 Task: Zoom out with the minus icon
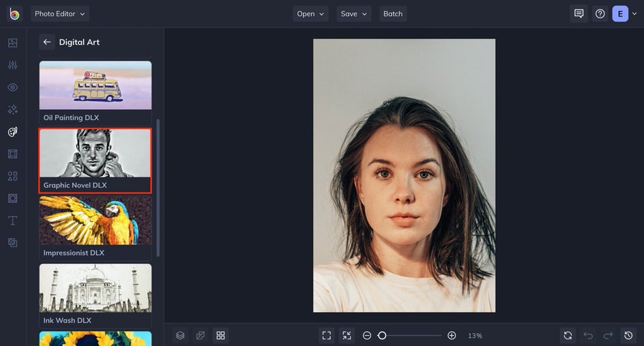click(x=367, y=335)
